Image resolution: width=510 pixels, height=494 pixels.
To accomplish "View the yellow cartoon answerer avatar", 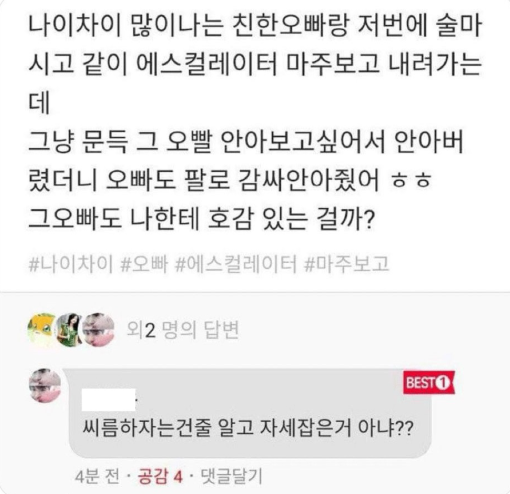I will pos(42,330).
